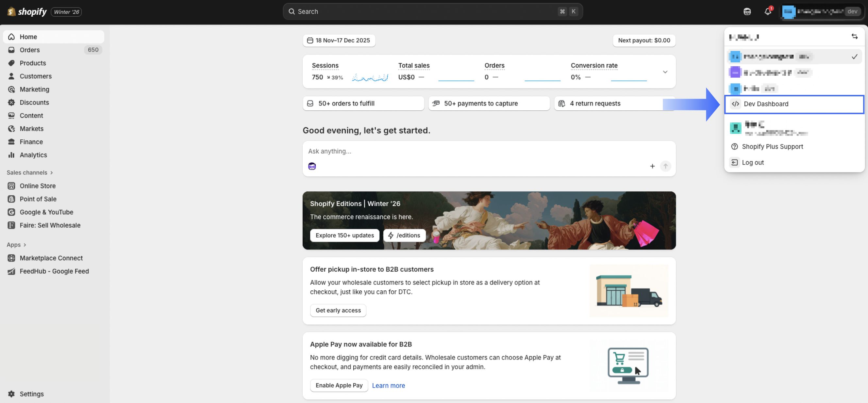Viewport: 868px width, 403px height.
Task: Expand the metrics card chevron
Action: click(665, 72)
